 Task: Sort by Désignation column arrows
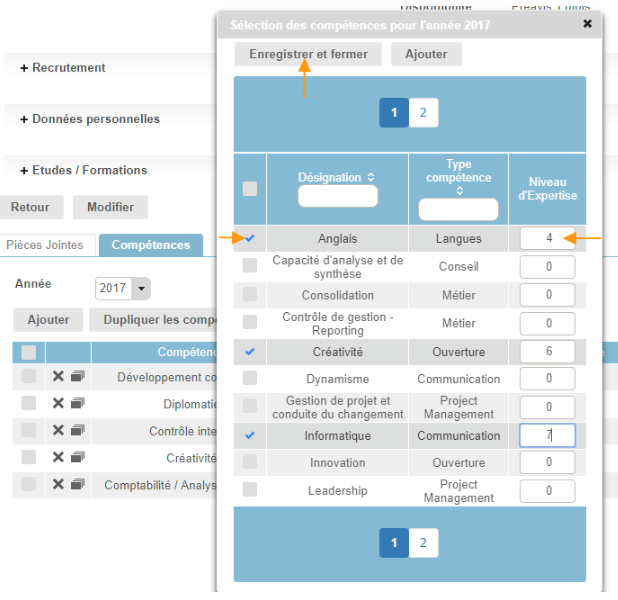point(371,177)
